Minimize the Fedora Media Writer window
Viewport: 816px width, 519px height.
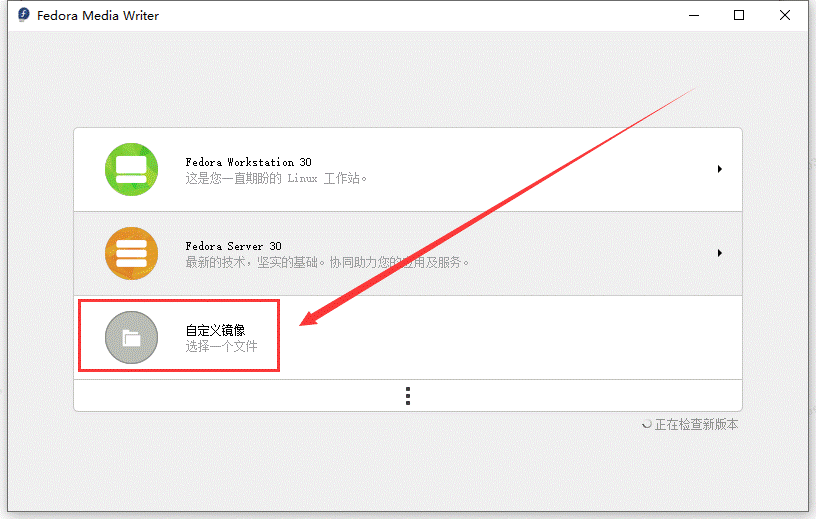tap(692, 16)
